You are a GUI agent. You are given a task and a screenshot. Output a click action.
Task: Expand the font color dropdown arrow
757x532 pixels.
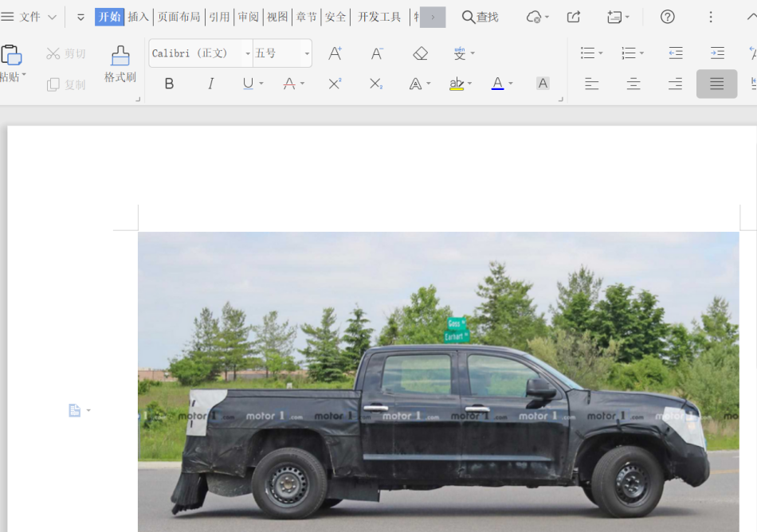511,84
